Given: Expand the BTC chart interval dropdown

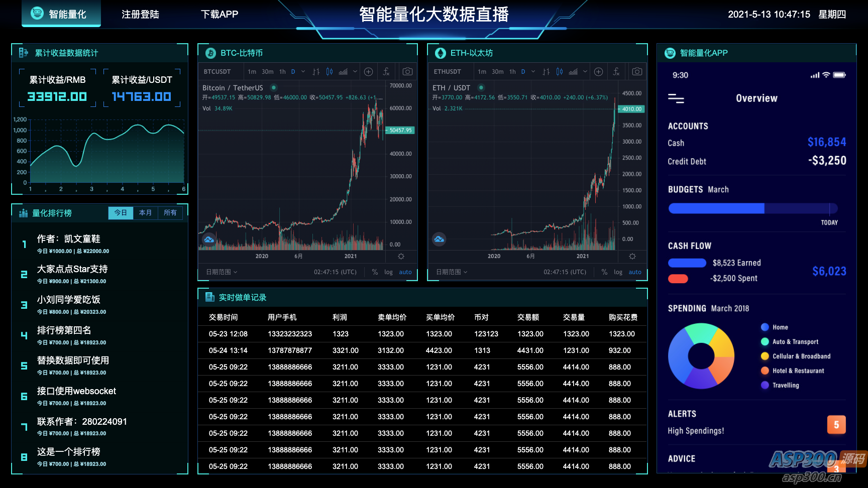Looking at the screenshot, I should (303, 72).
